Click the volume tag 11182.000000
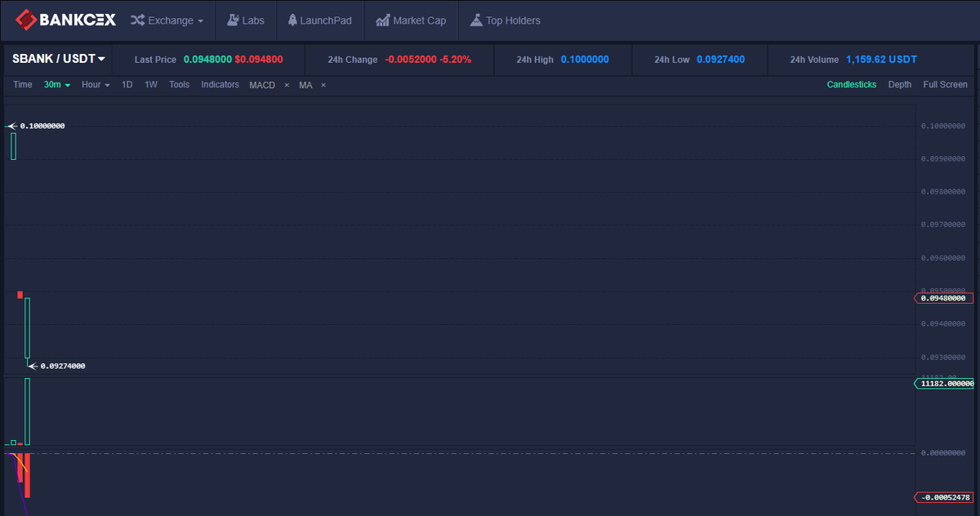The width and height of the screenshot is (980, 516). point(943,383)
